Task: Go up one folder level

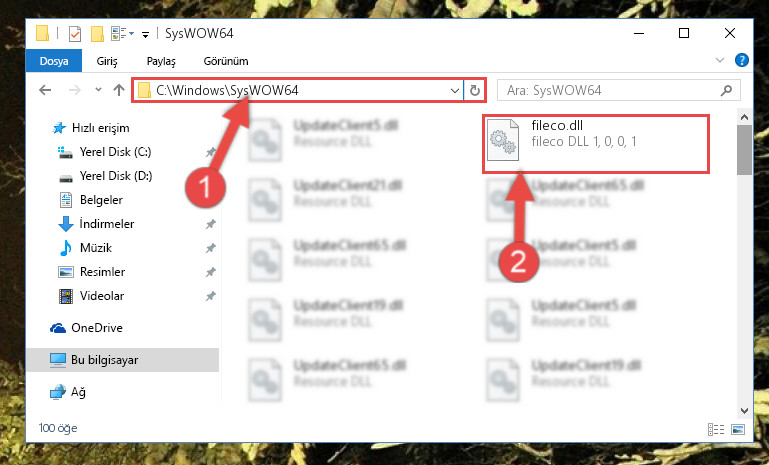Action: (x=119, y=90)
